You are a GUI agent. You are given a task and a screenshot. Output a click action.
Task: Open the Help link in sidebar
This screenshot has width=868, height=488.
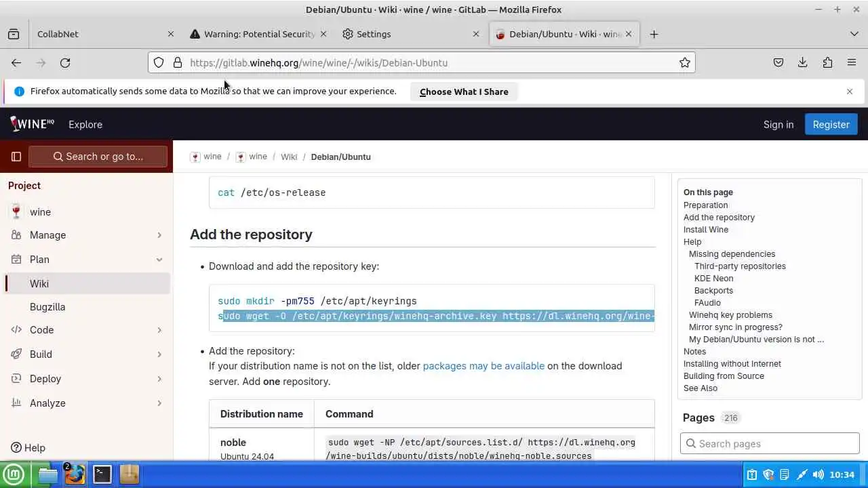[28, 448]
